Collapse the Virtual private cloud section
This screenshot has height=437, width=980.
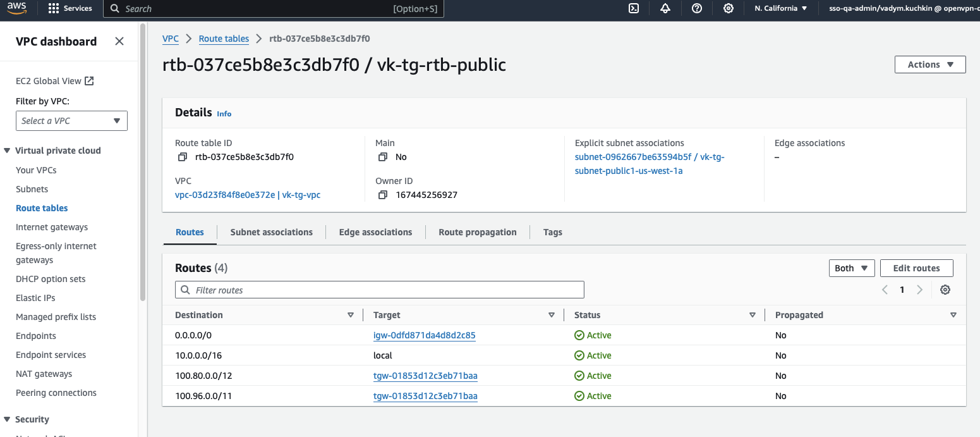[8, 151]
